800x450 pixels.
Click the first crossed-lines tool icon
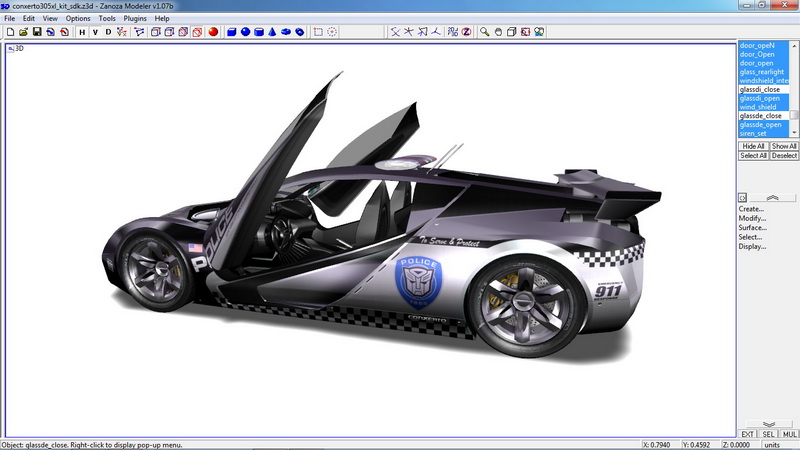tap(395, 32)
